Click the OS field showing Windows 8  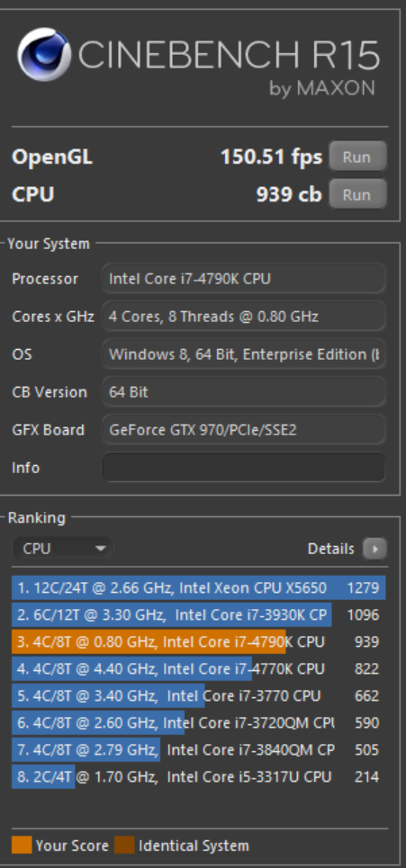click(244, 354)
